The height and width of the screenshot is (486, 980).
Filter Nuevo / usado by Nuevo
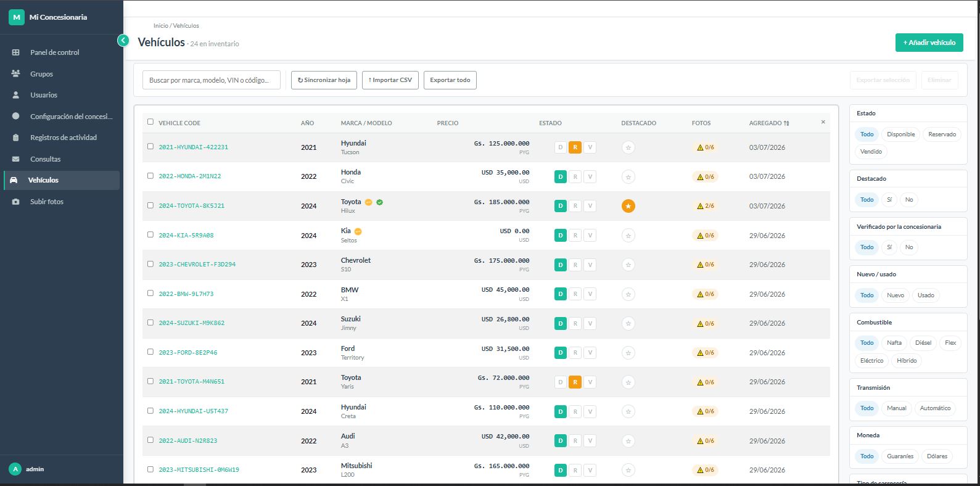tap(895, 295)
